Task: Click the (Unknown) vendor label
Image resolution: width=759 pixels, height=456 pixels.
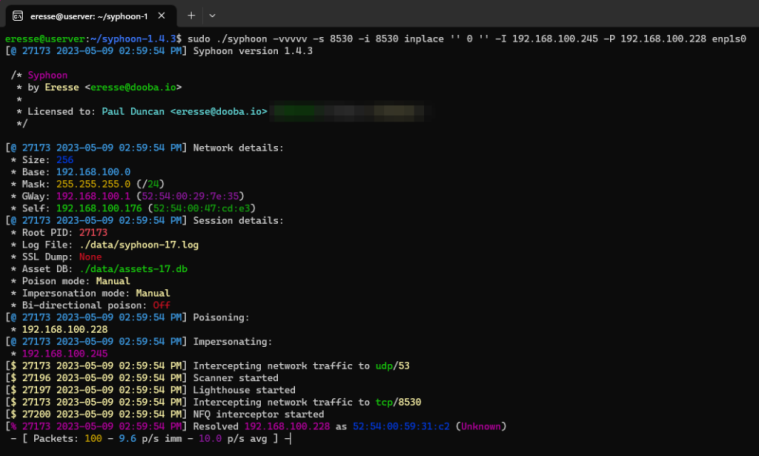Action: point(481,426)
